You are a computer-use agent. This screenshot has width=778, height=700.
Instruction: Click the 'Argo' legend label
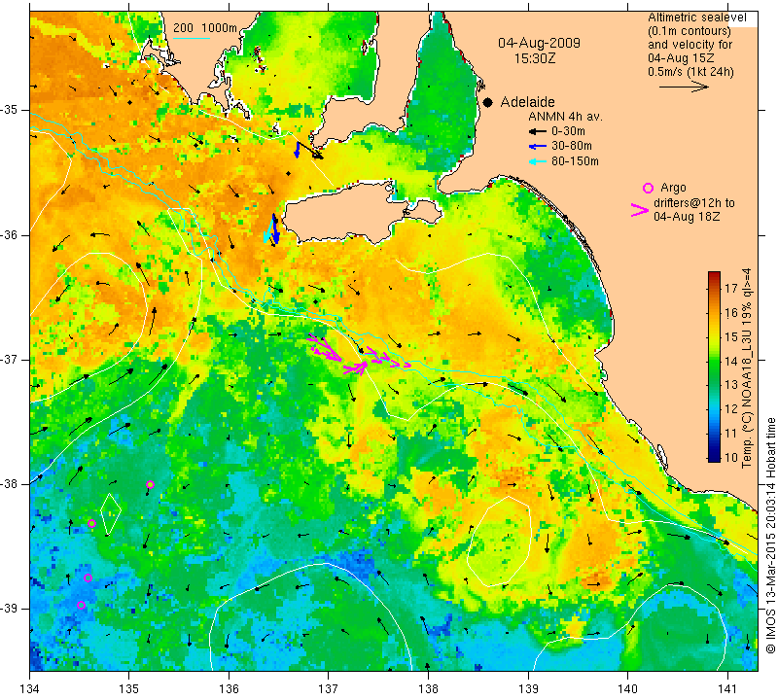pos(673,188)
